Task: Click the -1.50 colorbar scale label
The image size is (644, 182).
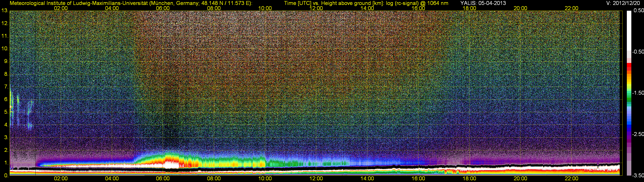Action: 638,93
